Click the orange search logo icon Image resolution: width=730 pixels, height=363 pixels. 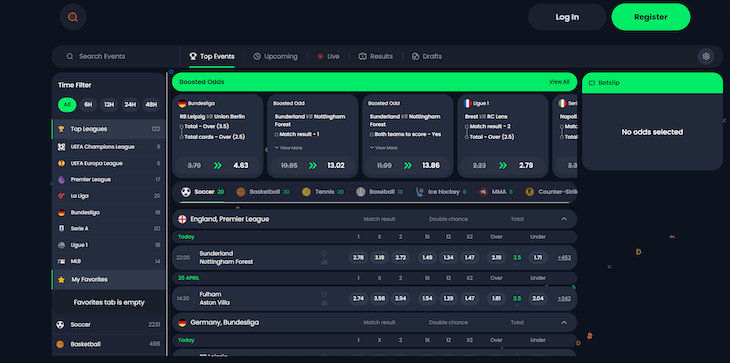click(73, 17)
